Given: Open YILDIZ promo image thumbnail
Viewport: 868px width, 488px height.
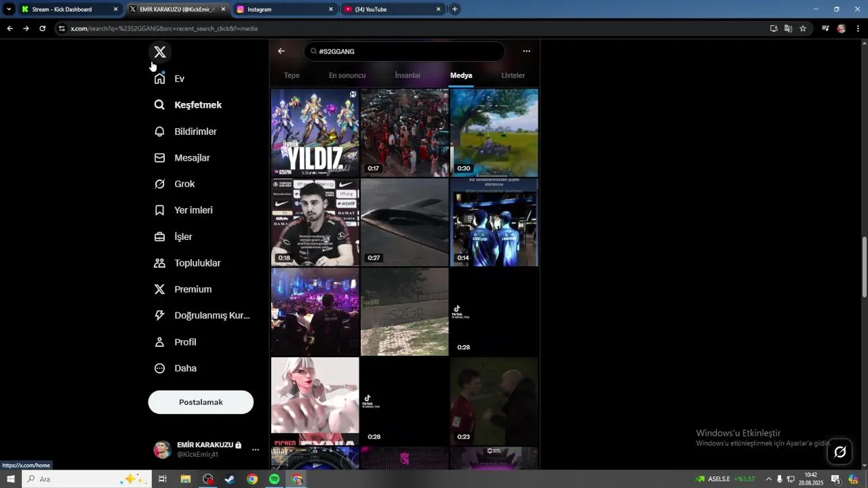Looking at the screenshot, I should (315, 133).
